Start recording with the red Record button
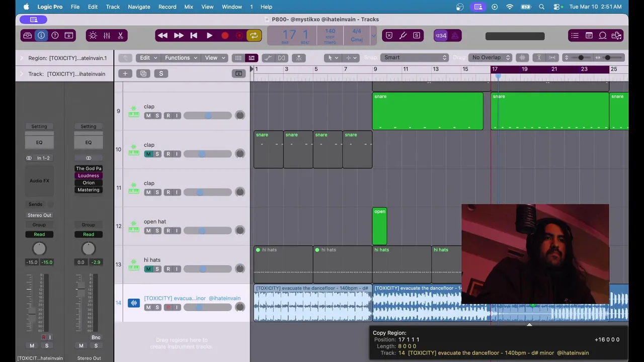Viewport: 644px width, 362px height. pyautogui.click(x=225, y=36)
